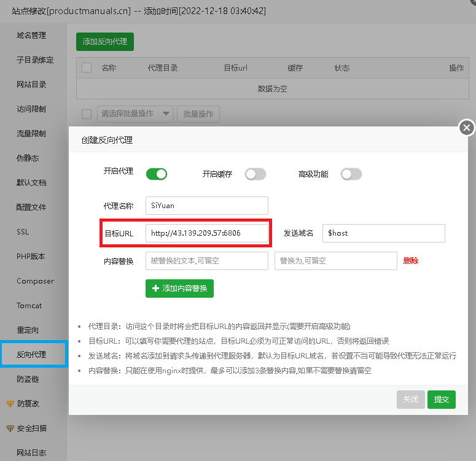
Task: Open 重定向 in the sidebar
Action: coord(28,330)
